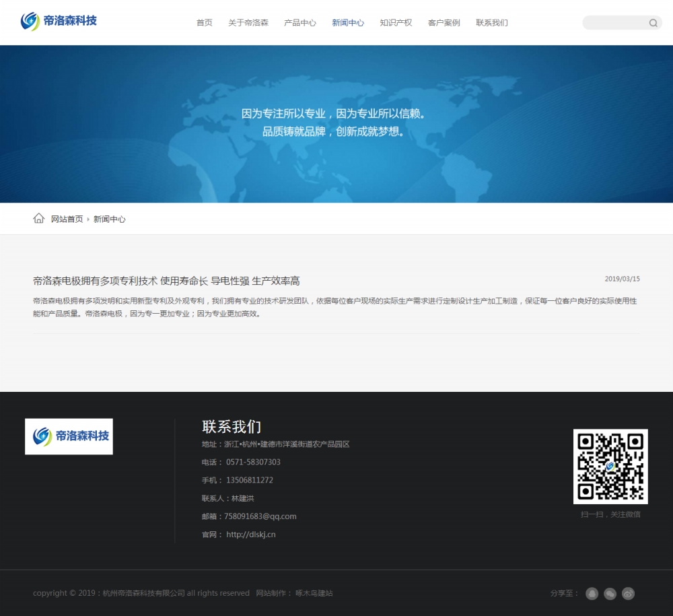This screenshot has height=616, width=673.
Task: Go to 产品中心 in navigation
Action: pos(299,23)
